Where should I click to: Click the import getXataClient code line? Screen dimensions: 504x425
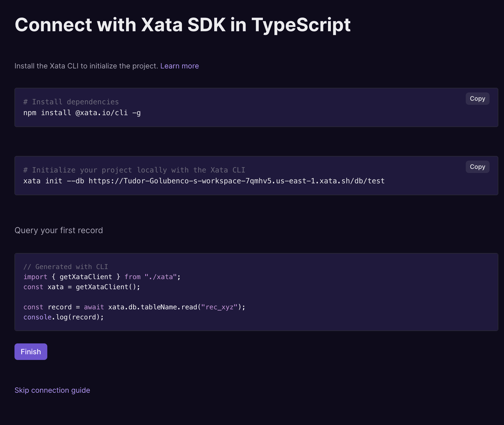click(102, 277)
